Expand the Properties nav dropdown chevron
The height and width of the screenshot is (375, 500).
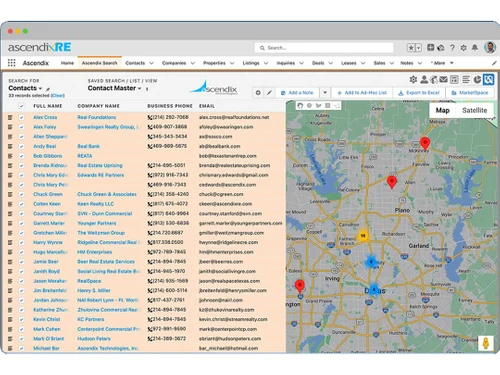232,63
